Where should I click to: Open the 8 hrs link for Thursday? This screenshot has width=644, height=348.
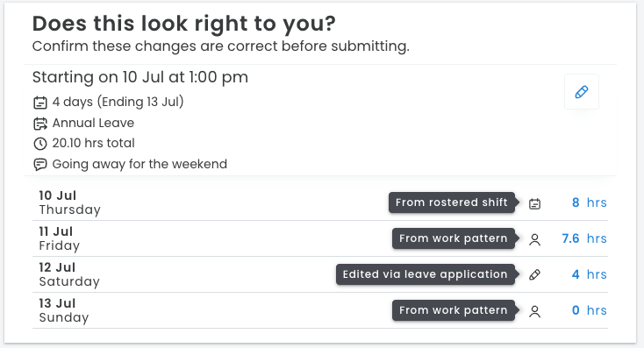click(590, 202)
